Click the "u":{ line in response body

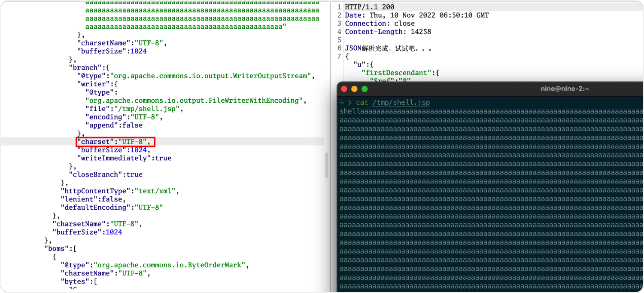(x=363, y=64)
